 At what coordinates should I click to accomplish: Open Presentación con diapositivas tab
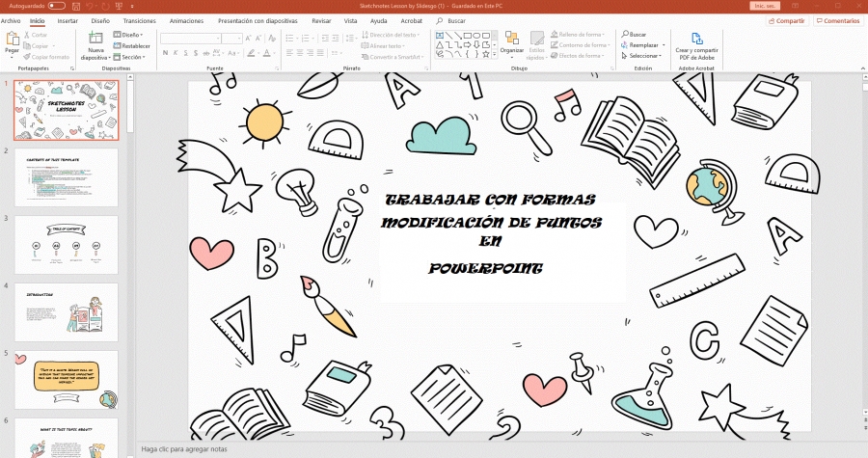(x=258, y=21)
